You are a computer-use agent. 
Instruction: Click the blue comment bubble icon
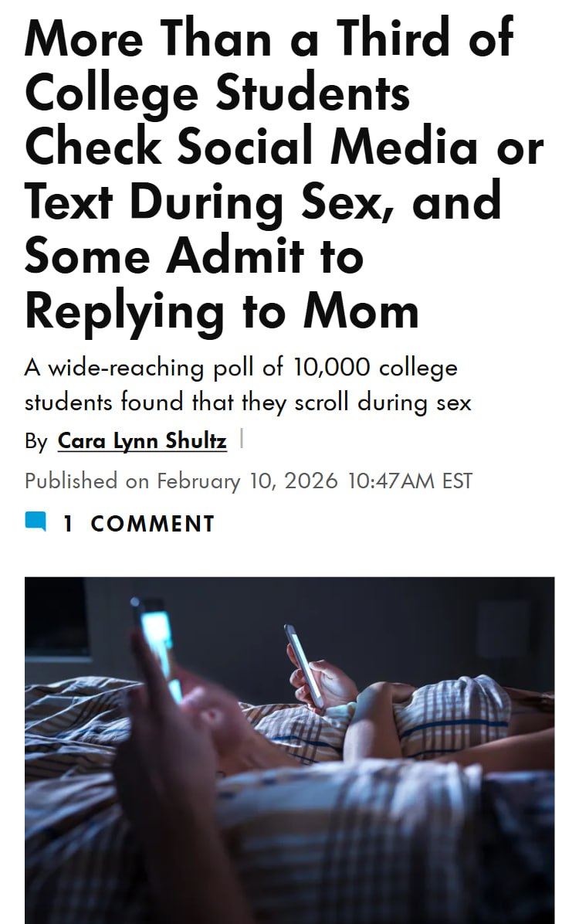(36, 521)
